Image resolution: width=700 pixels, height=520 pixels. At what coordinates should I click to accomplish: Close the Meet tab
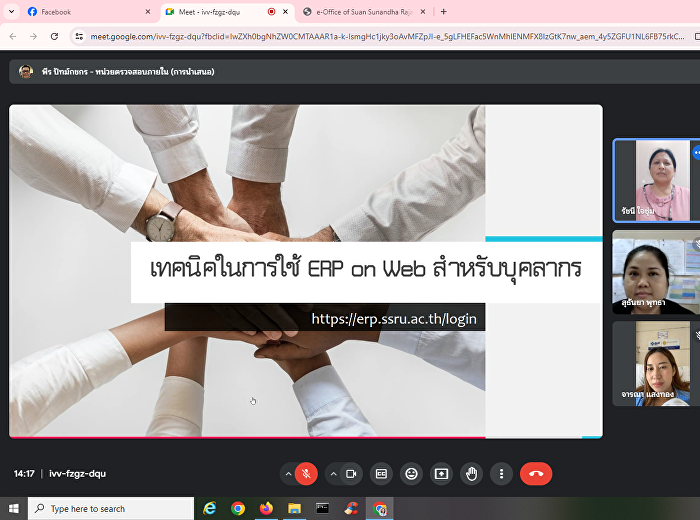click(285, 12)
